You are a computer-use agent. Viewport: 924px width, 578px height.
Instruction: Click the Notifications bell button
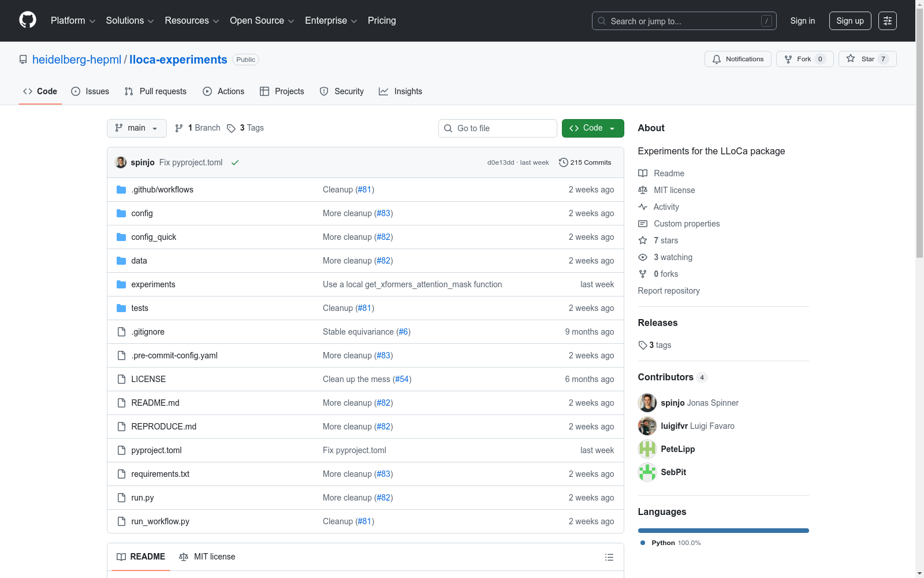pos(737,59)
